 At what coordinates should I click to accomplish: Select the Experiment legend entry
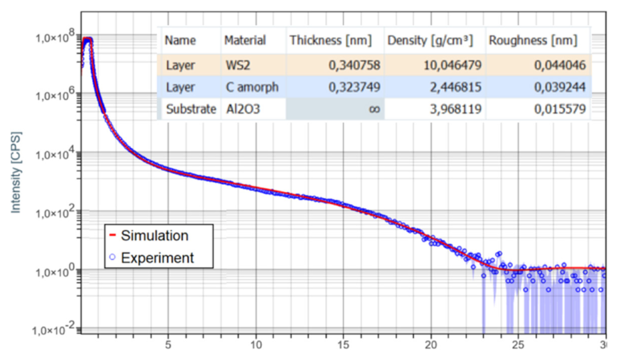click(157, 257)
